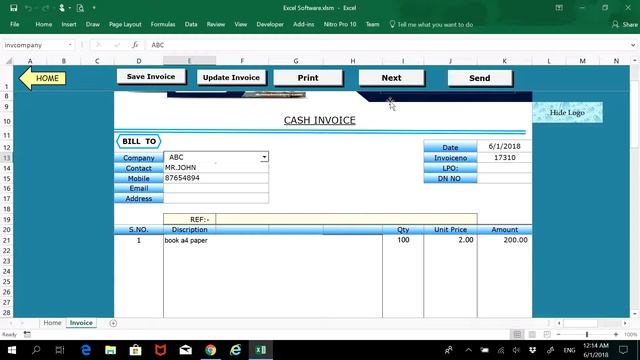Click the Contact cell MR.JOHN
640x360 pixels.
click(216, 168)
